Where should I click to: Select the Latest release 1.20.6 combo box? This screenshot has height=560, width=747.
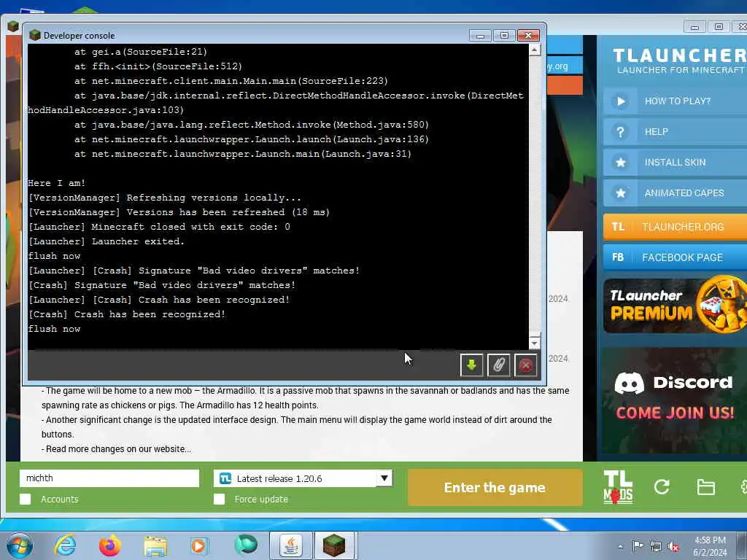tap(303, 478)
